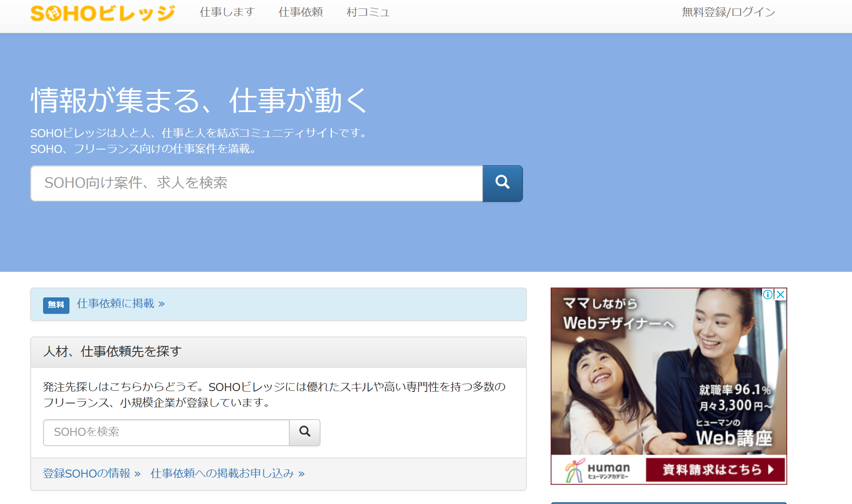Click 無料登録/ログイン link
852x504 pixels.
[728, 12]
